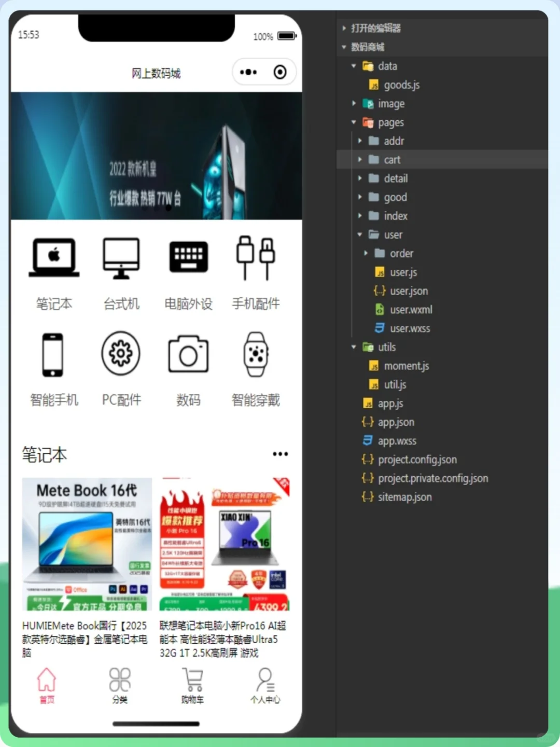Collapse the pages folder arrow

click(x=354, y=122)
